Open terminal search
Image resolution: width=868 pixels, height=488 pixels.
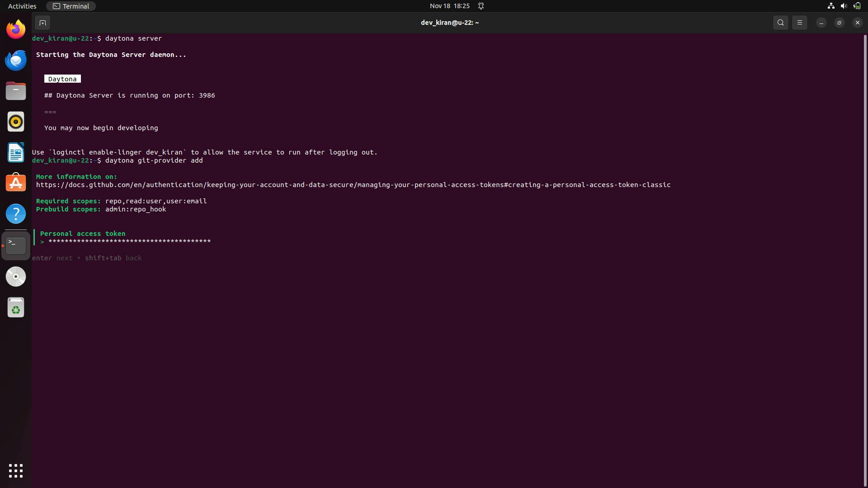click(780, 23)
